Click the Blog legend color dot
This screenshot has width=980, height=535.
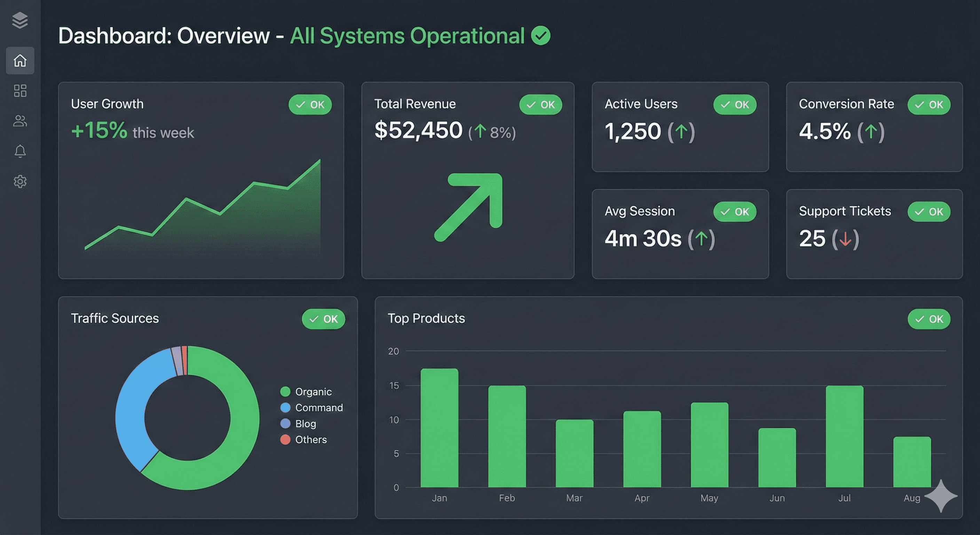click(x=285, y=424)
